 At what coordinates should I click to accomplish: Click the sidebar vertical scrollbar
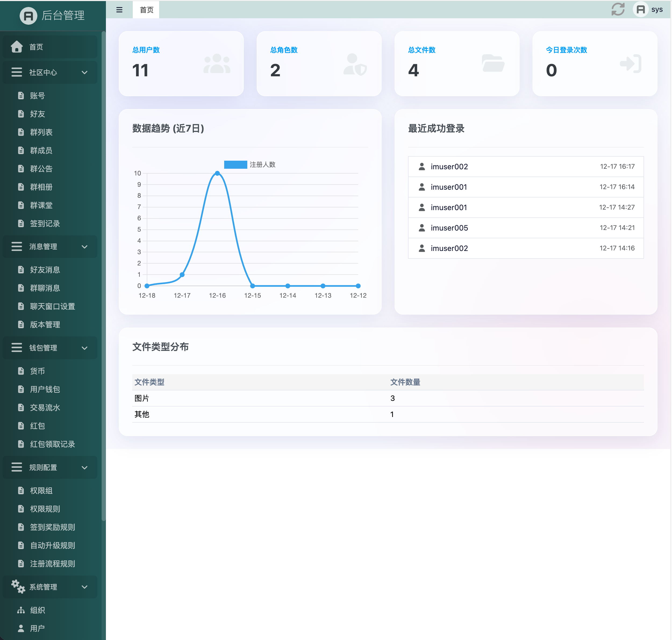[103, 273]
